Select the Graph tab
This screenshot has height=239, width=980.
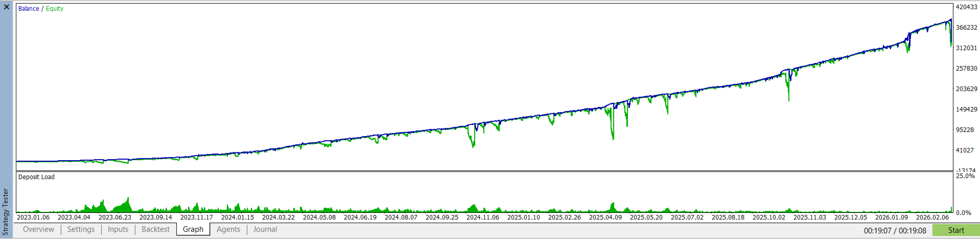pos(193,229)
